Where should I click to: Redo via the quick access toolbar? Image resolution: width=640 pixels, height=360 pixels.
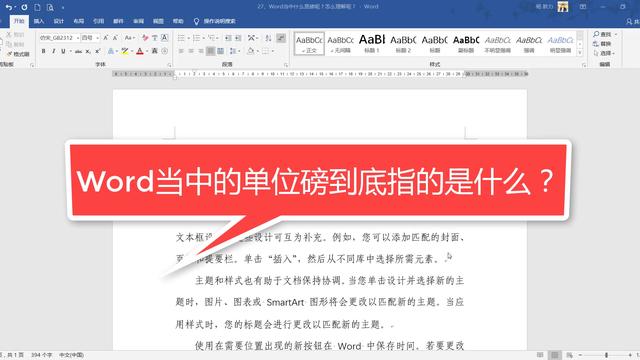24,7
